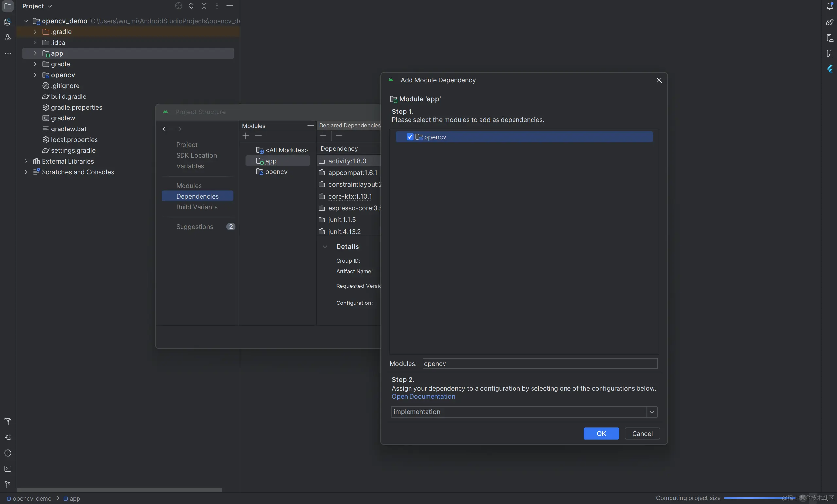Expand the opencv module in tree

click(35, 75)
